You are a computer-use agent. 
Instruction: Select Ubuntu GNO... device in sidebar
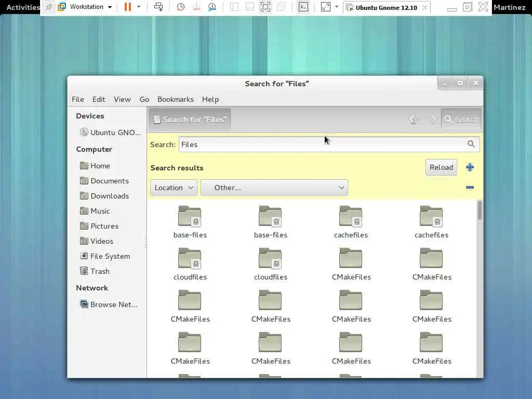coord(111,132)
